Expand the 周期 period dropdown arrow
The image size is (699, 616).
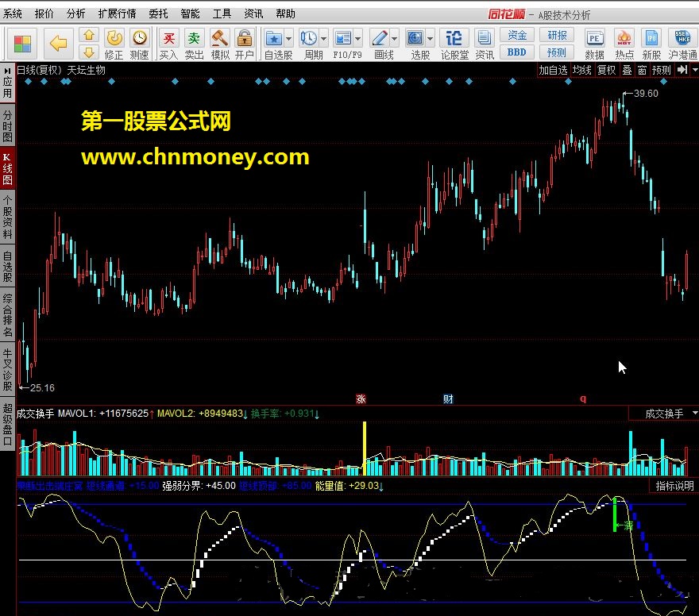coord(323,39)
